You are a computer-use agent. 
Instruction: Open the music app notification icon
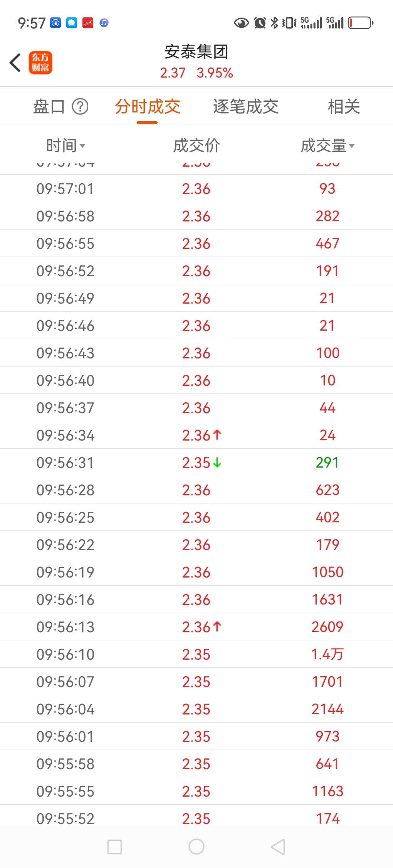point(104,23)
